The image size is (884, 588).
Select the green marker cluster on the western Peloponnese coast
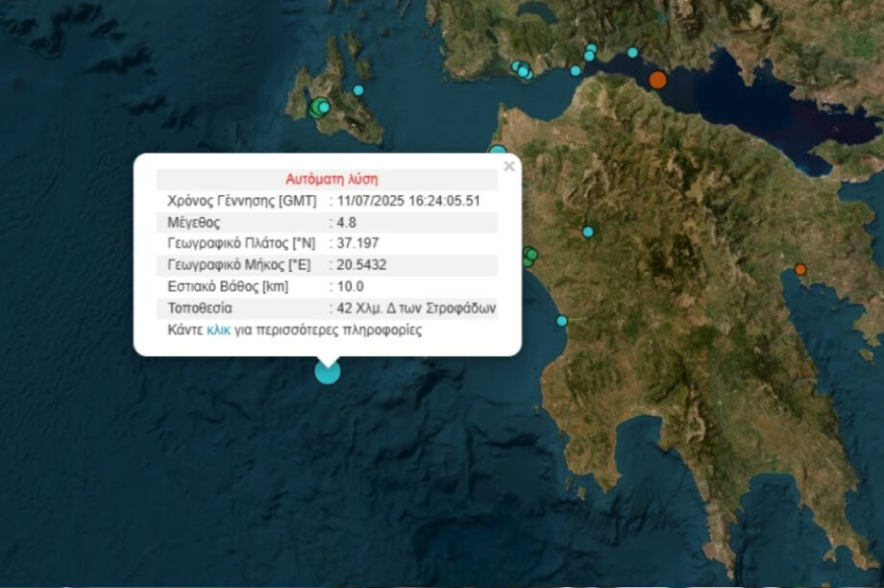pos(529,257)
